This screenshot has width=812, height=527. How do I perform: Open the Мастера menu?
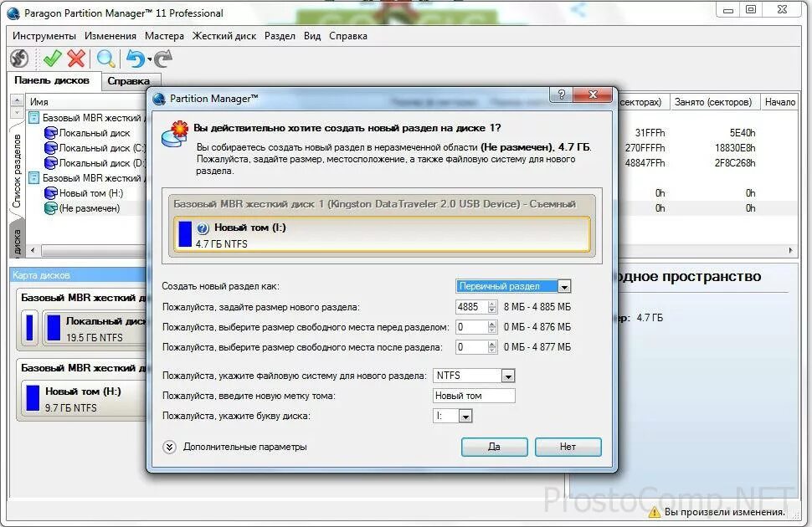coord(164,36)
